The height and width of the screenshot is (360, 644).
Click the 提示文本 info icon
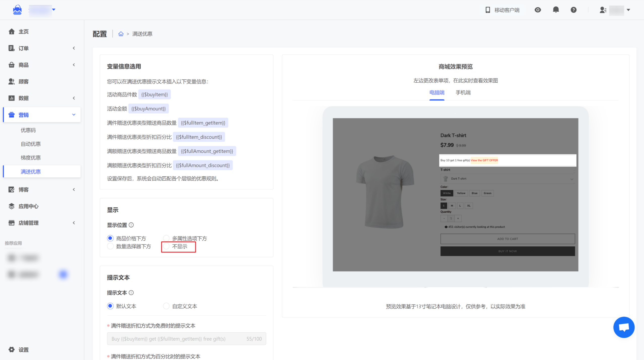(x=131, y=292)
